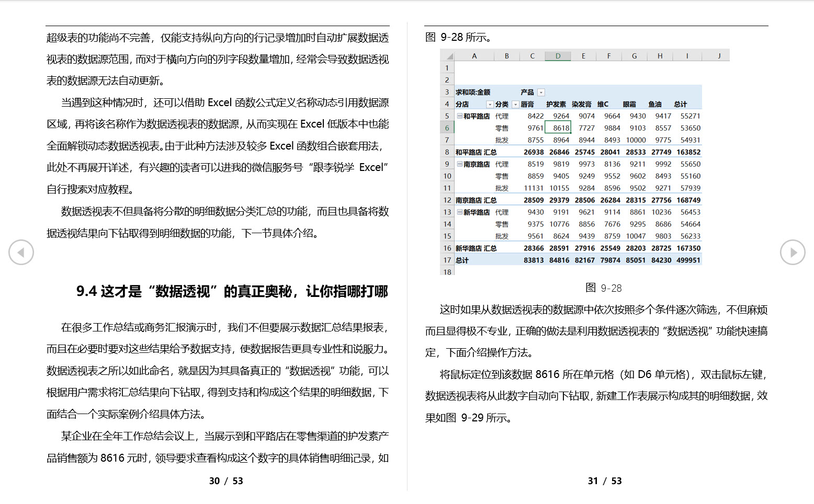The height and width of the screenshot is (504, 814).
Task: Select the 唇膏 column heading
Action: [x=527, y=105]
